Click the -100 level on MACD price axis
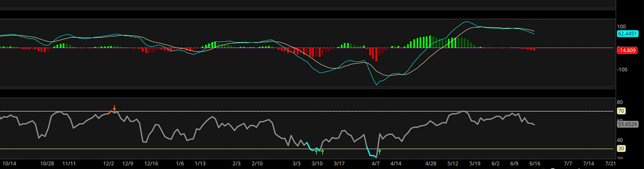The width and height of the screenshot is (644, 169). (x=622, y=69)
